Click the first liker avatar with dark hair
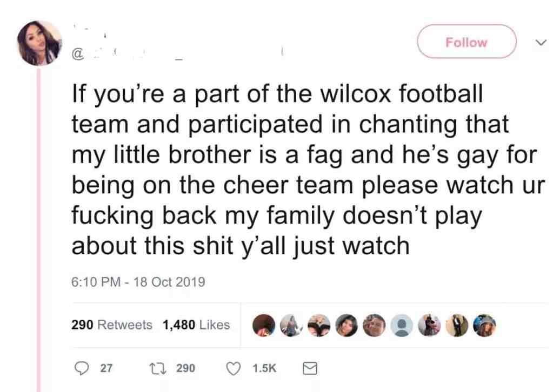 [263, 325]
